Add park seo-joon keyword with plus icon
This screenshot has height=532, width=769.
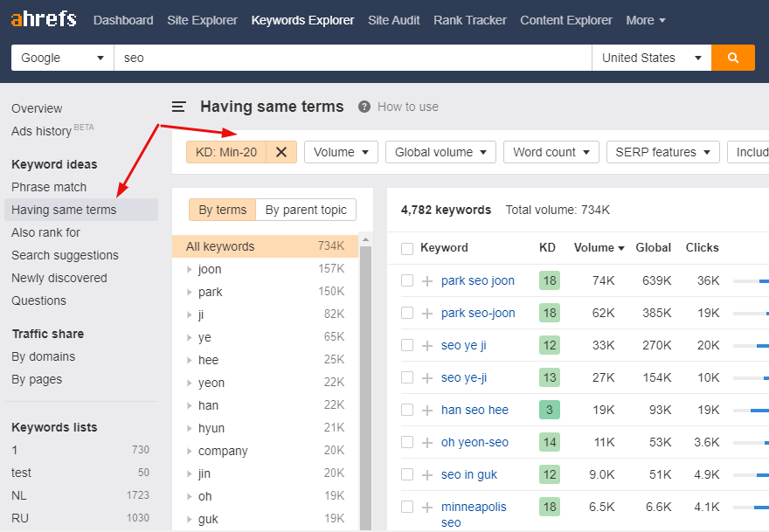[427, 314]
